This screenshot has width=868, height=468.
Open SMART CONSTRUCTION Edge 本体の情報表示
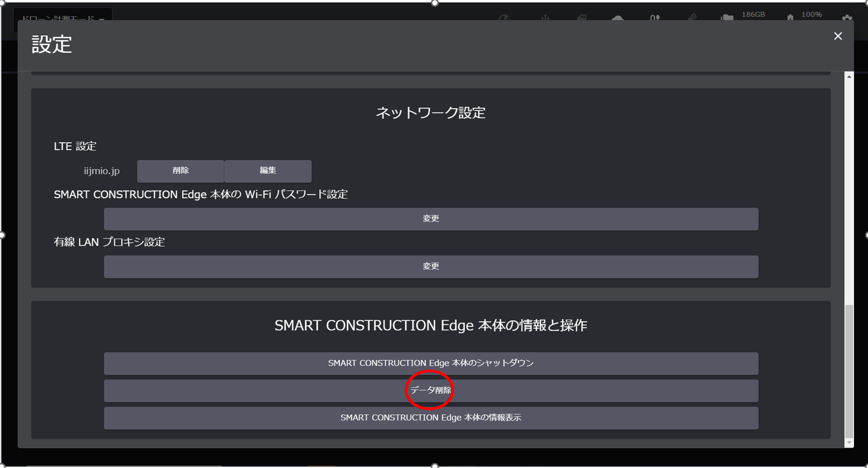(431, 418)
